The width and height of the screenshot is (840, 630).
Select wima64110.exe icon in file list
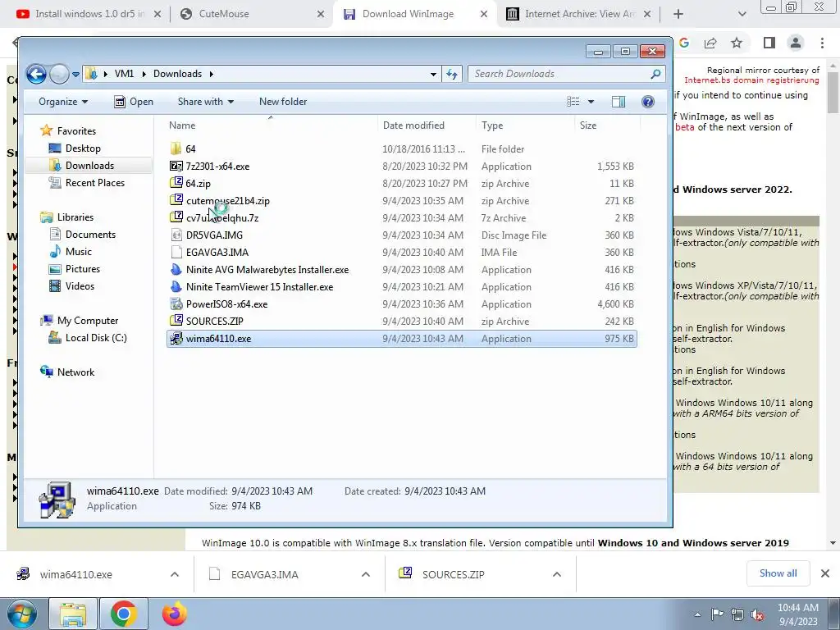[176, 339]
